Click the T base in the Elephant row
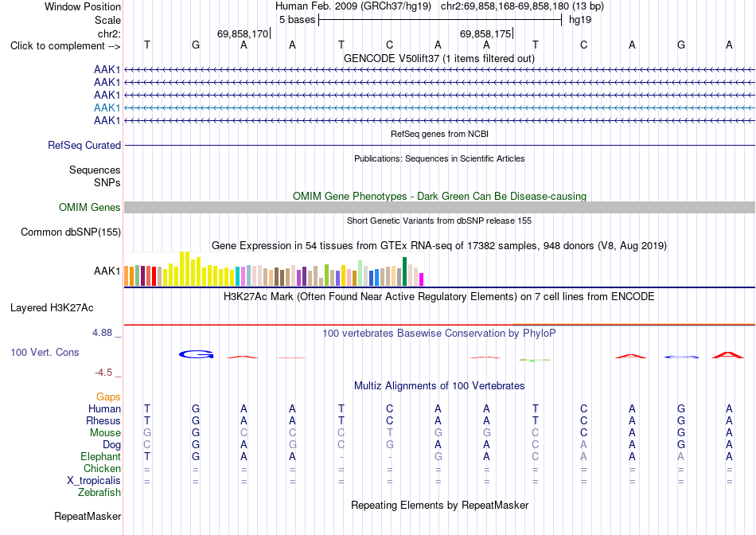This screenshot has height=535, width=756. 147,456
